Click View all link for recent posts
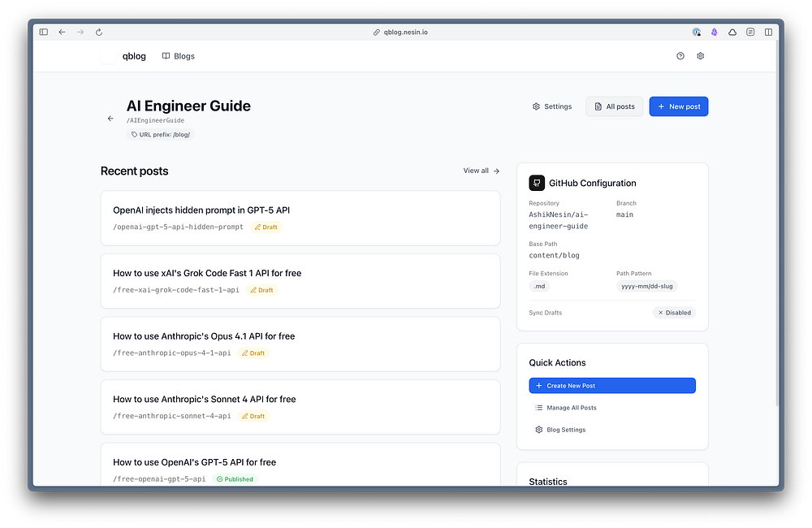The height and width of the screenshot is (528, 812). (481, 171)
